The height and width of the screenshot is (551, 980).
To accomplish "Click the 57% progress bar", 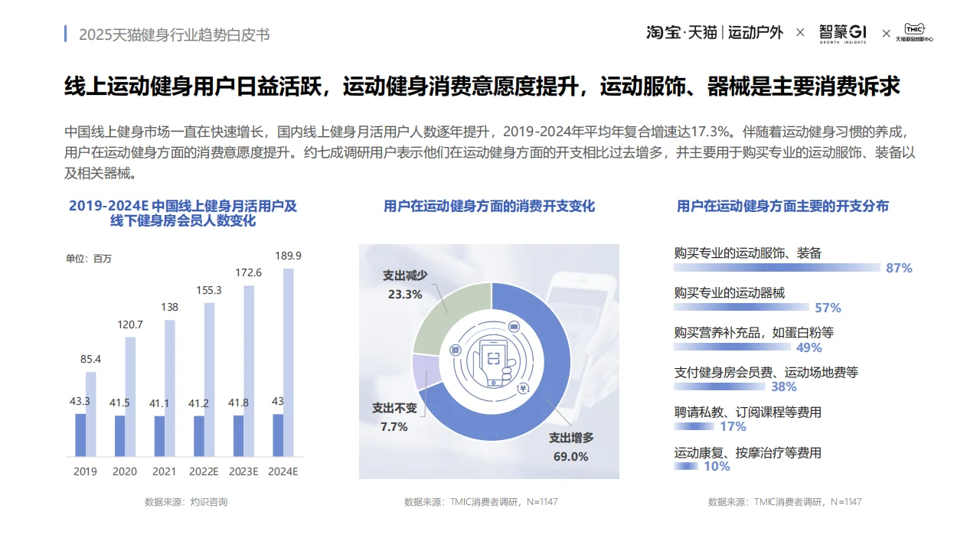I will click(741, 308).
